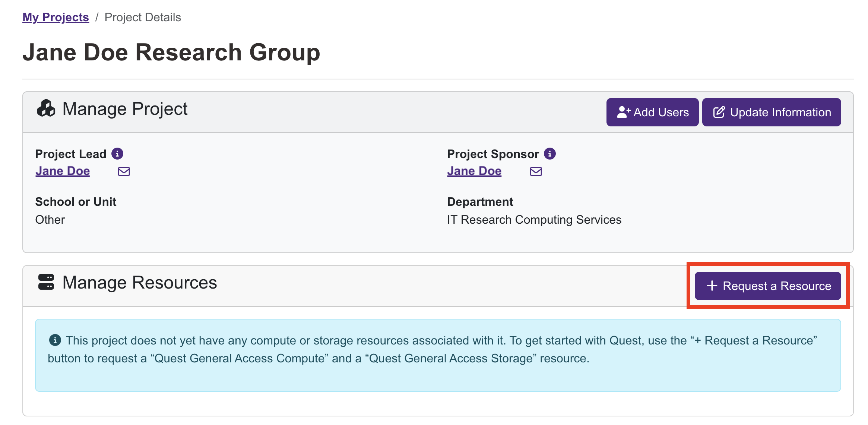Image resolution: width=868 pixels, height=425 pixels.
Task: Open Jane Doe link under Project Sponsor
Action: [x=474, y=171]
